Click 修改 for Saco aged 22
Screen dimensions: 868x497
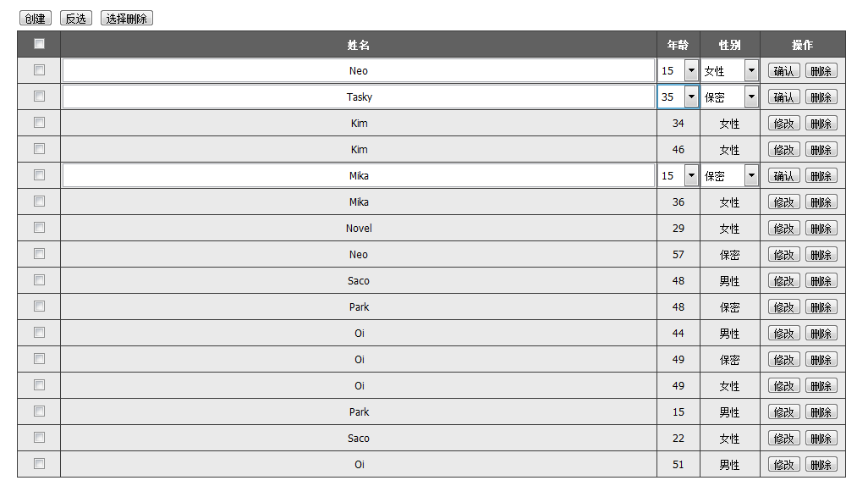[x=784, y=439]
